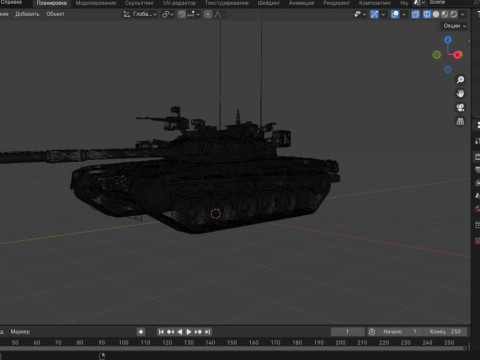Viewport: 480px width, 360px height.
Task: Click the zoom magnifier viewport button
Action: coord(460,80)
